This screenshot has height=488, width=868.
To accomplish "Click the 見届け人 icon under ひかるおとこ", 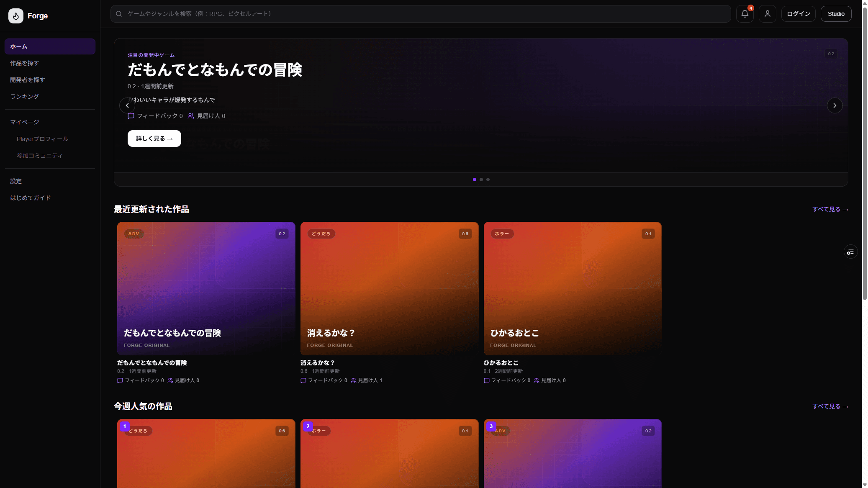I will coord(537,380).
